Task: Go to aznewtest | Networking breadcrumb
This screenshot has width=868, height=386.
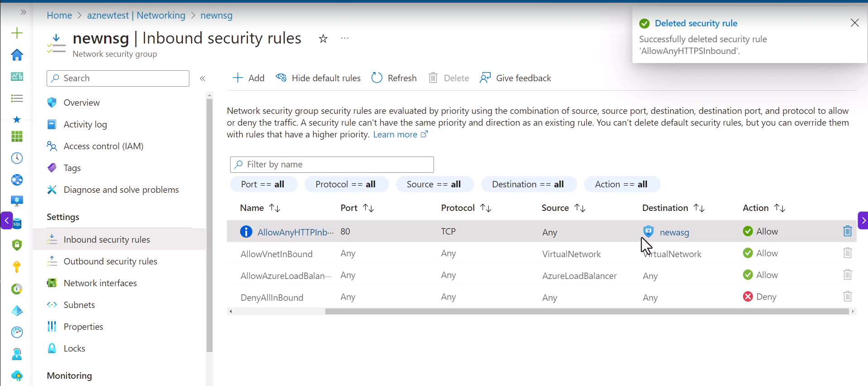Action: [136, 15]
